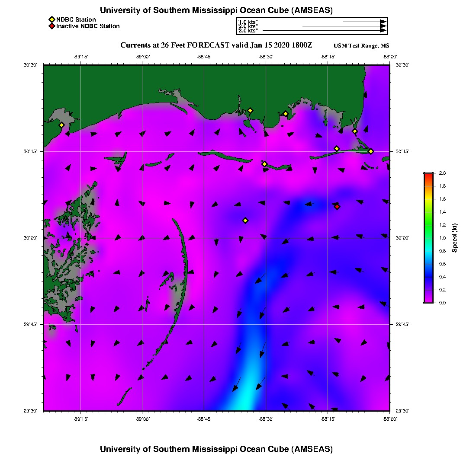This screenshot has width=476, height=454.
Task: Click the -88°00' label on the bottom axis
Action: (390, 419)
